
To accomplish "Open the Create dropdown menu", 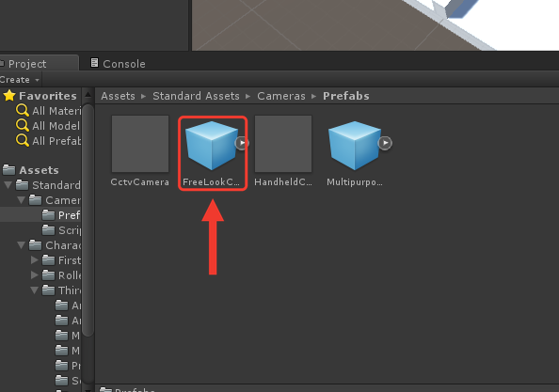I will click(20, 80).
